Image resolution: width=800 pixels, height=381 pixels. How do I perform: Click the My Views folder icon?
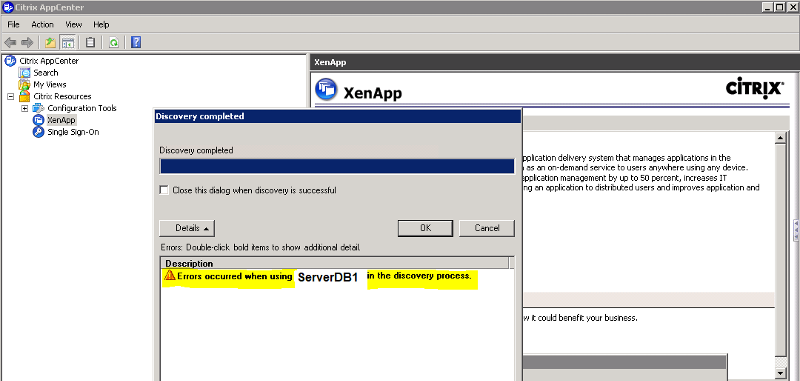24,85
